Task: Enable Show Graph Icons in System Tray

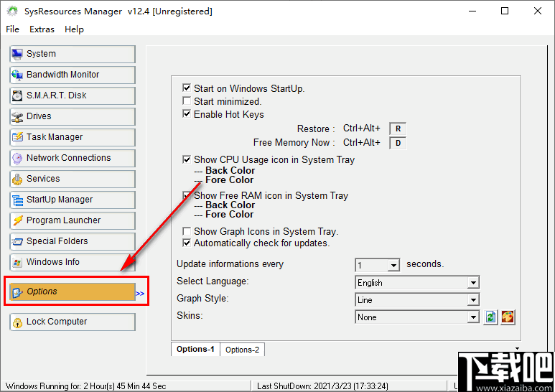Action: click(187, 231)
